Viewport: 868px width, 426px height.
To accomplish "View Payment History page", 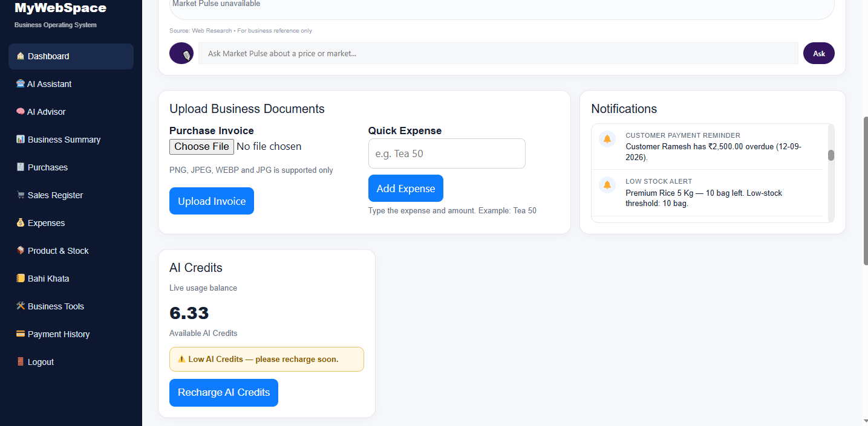I will click(x=71, y=334).
